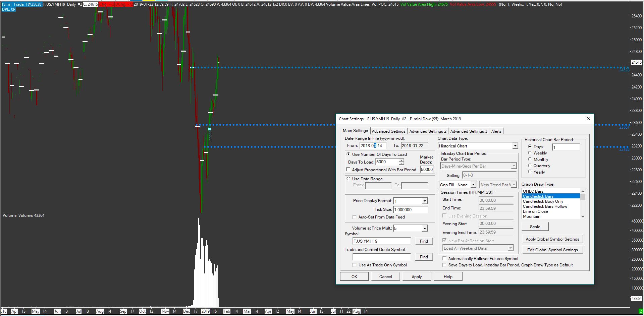Open the Alerts tab

pyautogui.click(x=496, y=131)
